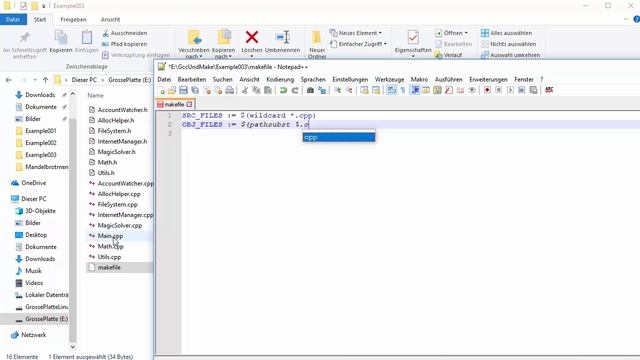Viewport: 640px width, 360px height.
Task: Open the Sprachen menu
Action: point(313,79)
